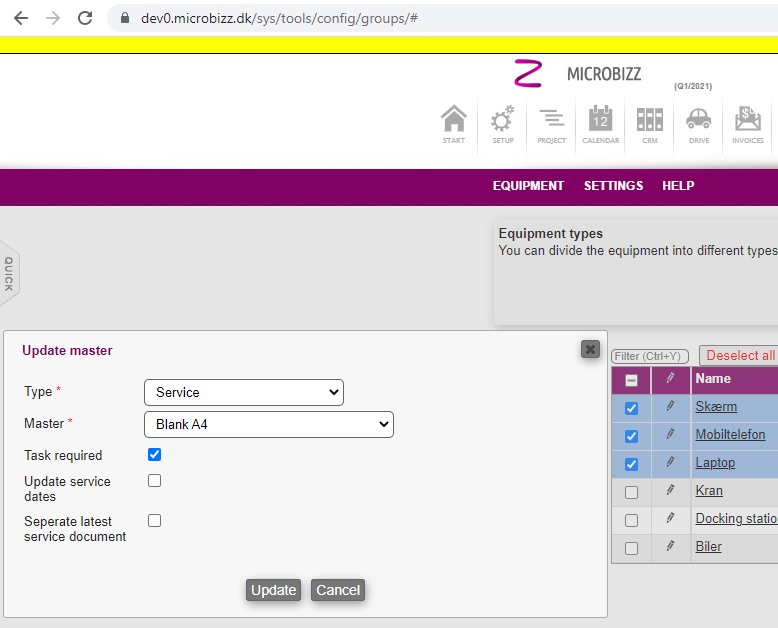This screenshot has height=628, width=778.
Task: Open the Invoices icon
Action: (748, 124)
